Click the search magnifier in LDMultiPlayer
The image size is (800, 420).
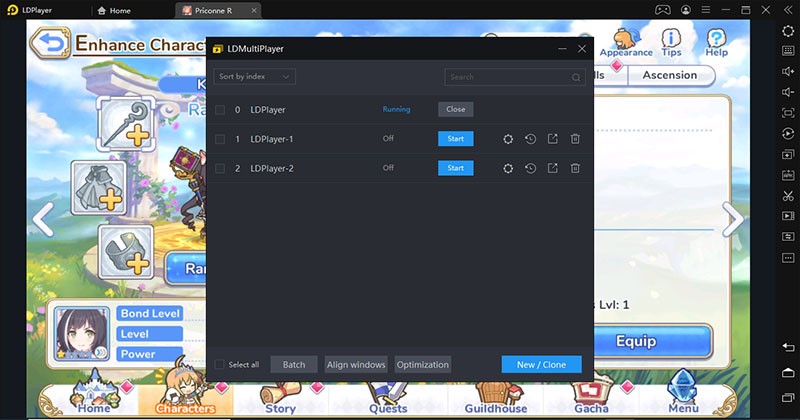tap(576, 77)
